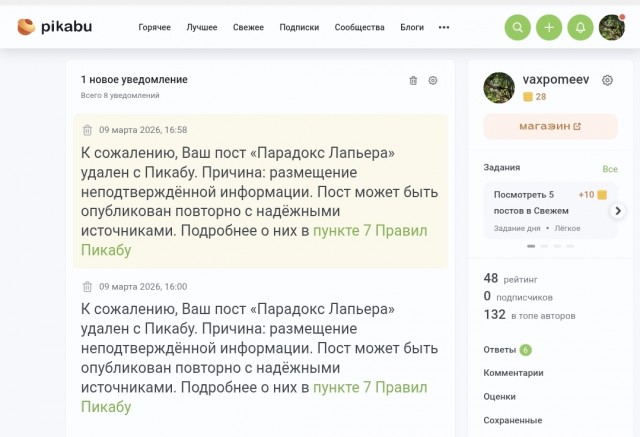This screenshot has width=640, height=437.
Task: Open the Горячее section
Action: pos(155,27)
